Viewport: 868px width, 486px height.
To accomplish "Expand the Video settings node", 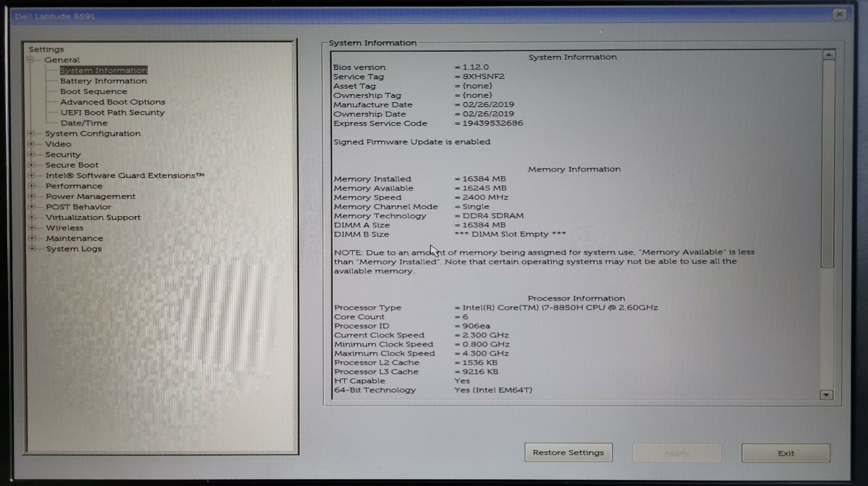I will pyautogui.click(x=31, y=144).
